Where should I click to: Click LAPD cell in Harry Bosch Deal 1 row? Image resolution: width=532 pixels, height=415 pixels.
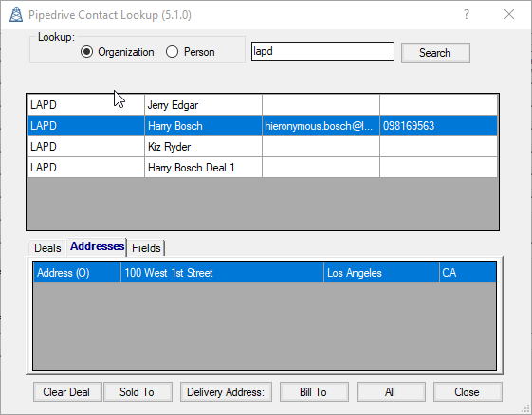click(85, 167)
